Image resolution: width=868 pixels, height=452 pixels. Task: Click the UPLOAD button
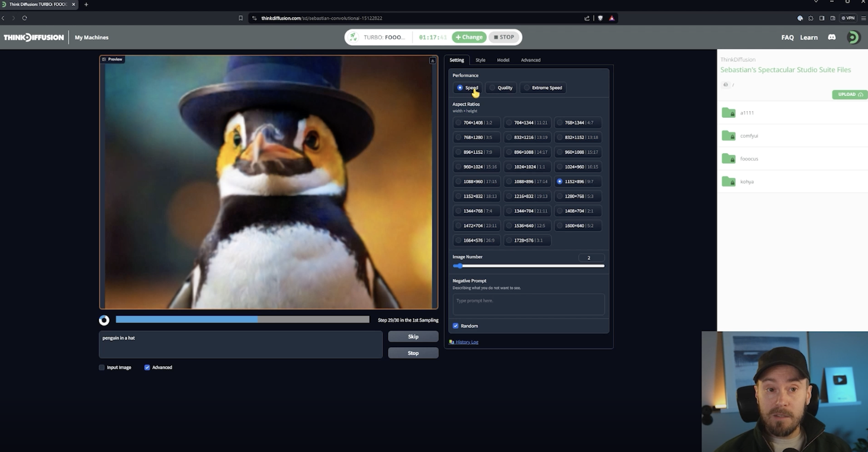click(x=850, y=95)
